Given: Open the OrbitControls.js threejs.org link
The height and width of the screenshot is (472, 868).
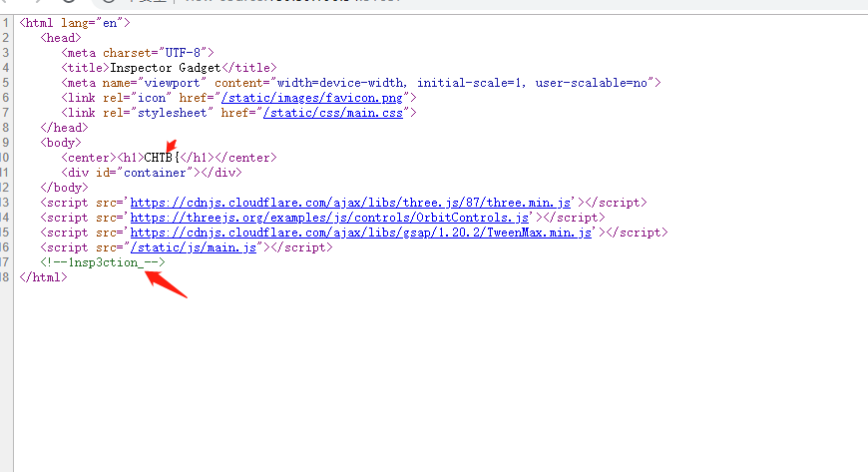Looking at the screenshot, I should 329,218.
